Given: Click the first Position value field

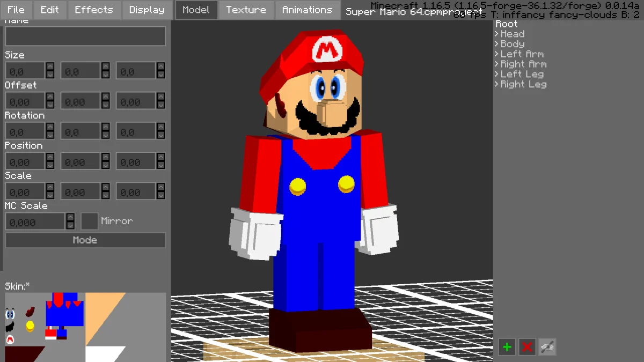Looking at the screenshot, I should 25,161.
